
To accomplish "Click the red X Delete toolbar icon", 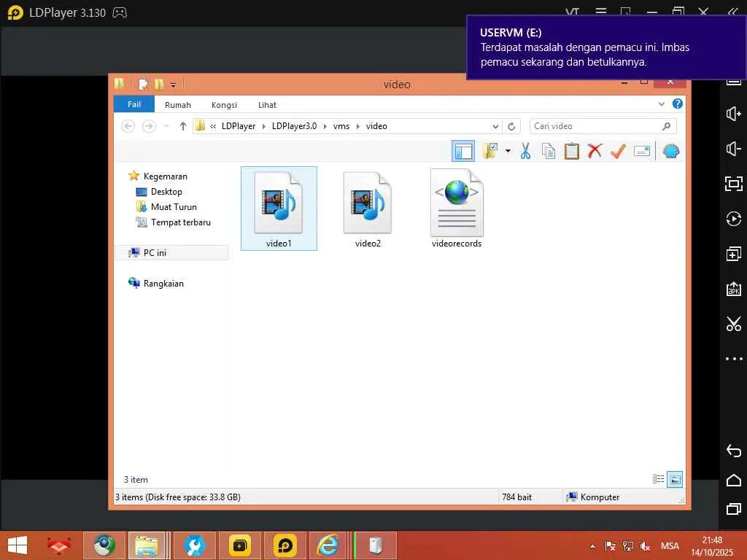I will tap(595, 151).
